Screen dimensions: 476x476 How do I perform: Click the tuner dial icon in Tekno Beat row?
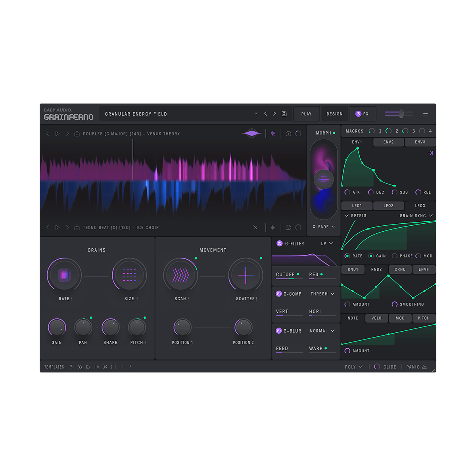click(x=288, y=227)
